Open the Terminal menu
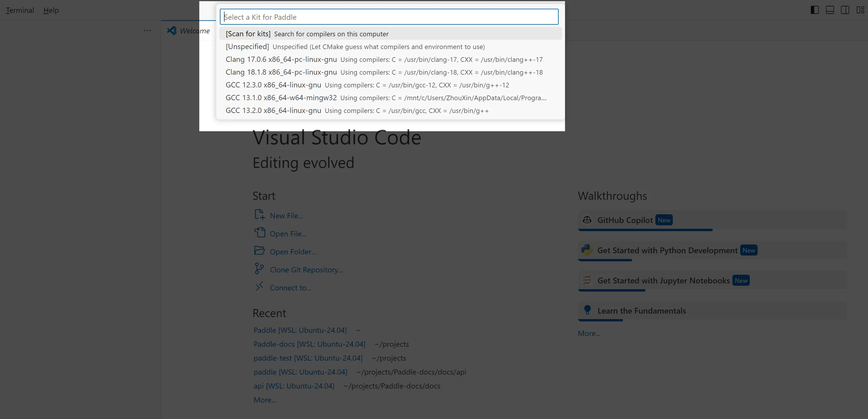This screenshot has width=868, height=419. click(20, 10)
